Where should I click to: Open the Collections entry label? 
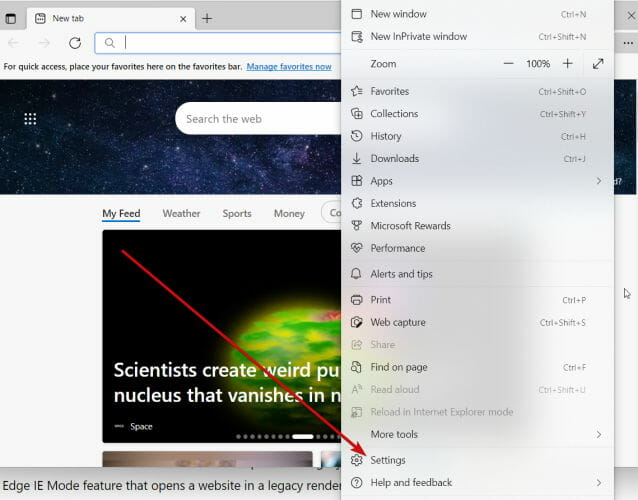coord(394,114)
